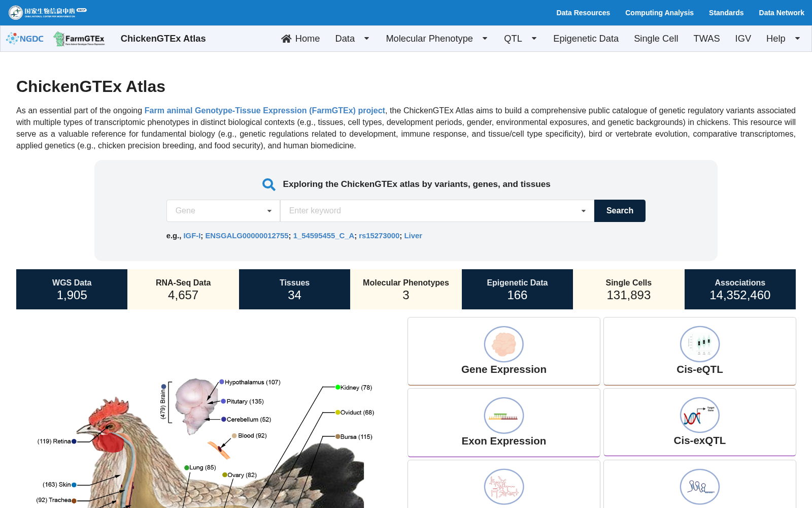Open IGV genome viewer page

pyautogui.click(x=743, y=39)
